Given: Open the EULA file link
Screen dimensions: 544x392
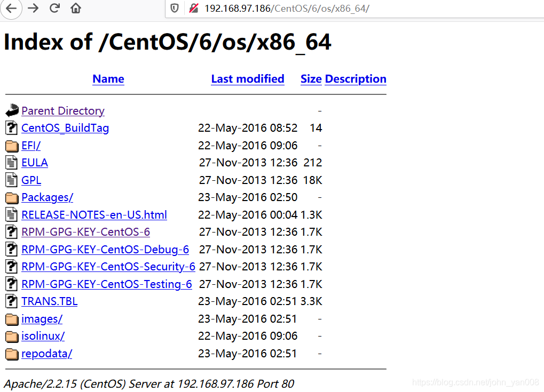Looking at the screenshot, I should tap(35, 163).
